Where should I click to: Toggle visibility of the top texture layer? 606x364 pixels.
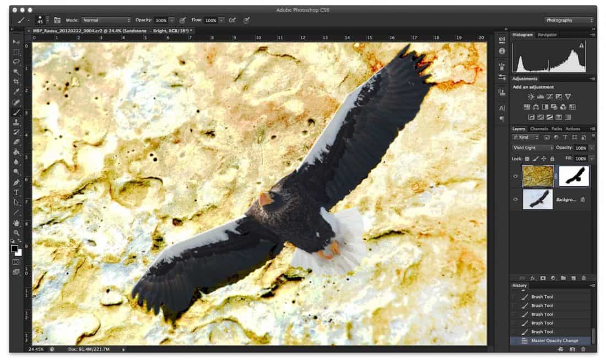[516, 176]
